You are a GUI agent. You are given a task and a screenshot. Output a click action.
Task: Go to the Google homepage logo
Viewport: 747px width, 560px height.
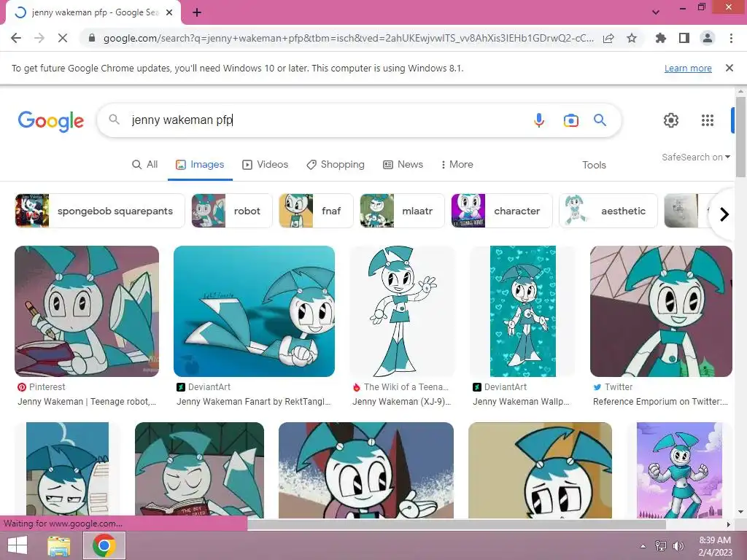click(51, 121)
